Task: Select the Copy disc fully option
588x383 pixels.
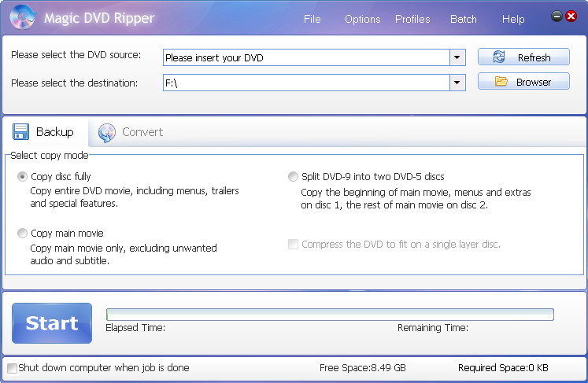Action: pos(23,176)
